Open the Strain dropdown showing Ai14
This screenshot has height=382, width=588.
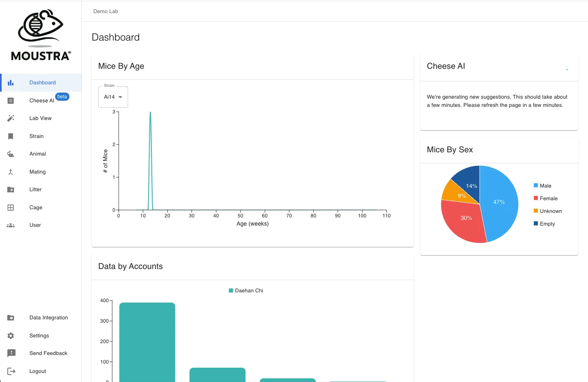(113, 97)
